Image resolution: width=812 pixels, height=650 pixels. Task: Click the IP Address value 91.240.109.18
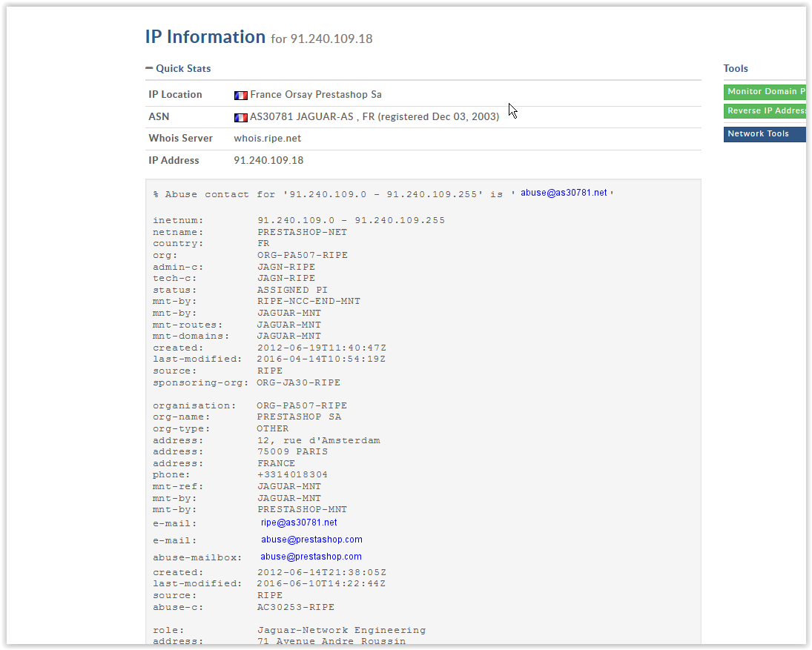pos(268,160)
